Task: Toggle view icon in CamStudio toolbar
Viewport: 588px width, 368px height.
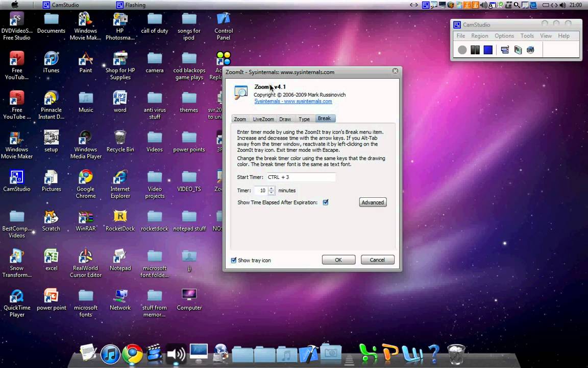Action: click(x=505, y=50)
